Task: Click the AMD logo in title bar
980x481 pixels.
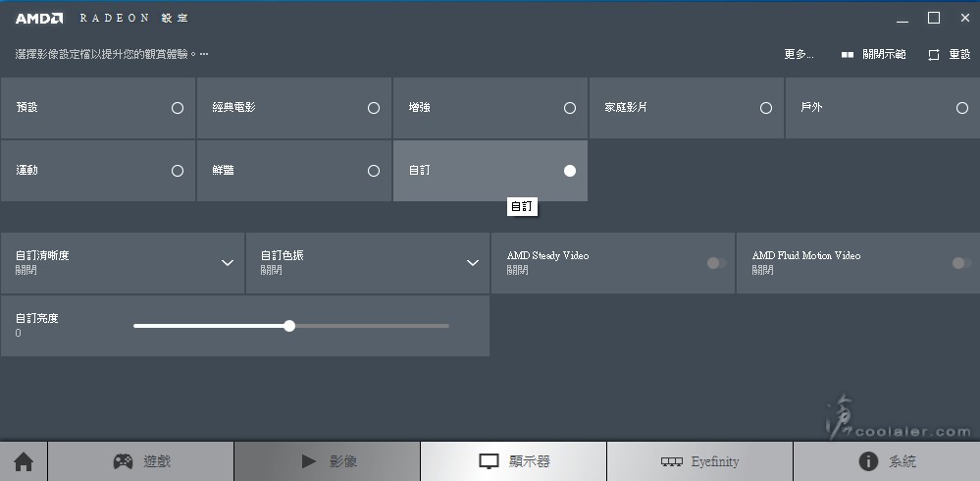Action: coord(39,18)
